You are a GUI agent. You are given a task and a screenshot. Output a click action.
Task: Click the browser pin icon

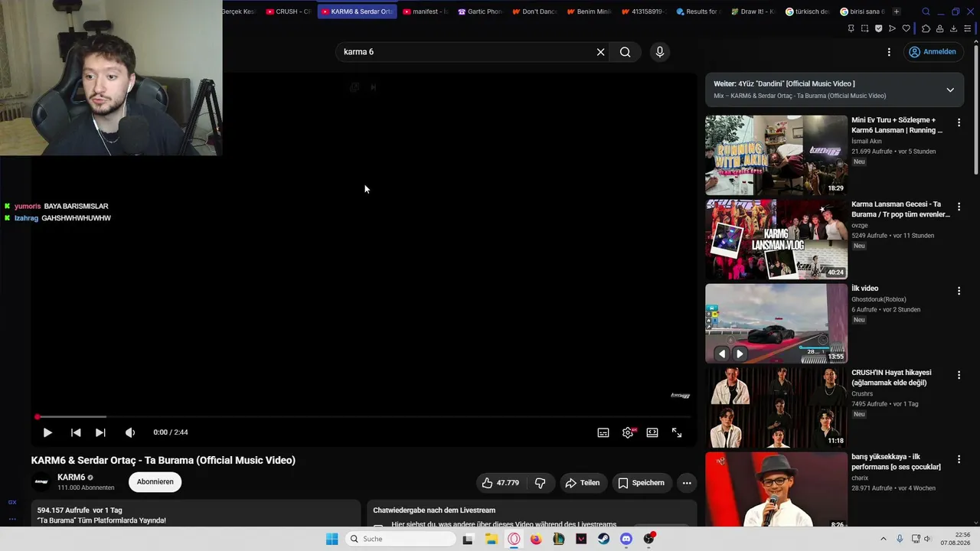coord(851,28)
